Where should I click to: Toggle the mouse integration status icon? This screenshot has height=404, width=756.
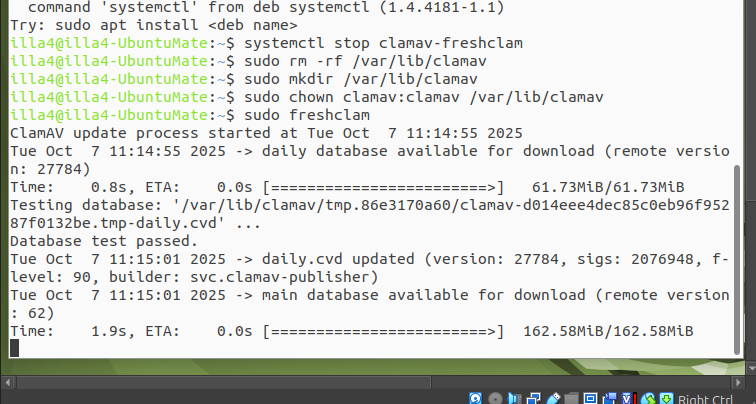[x=645, y=399]
